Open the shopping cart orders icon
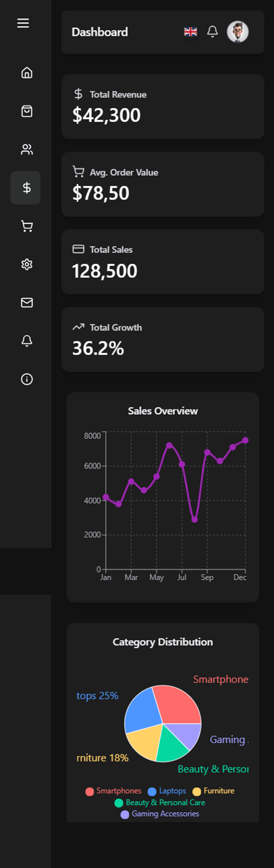This screenshot has width=274, height=868. click(x=26, y=226)
